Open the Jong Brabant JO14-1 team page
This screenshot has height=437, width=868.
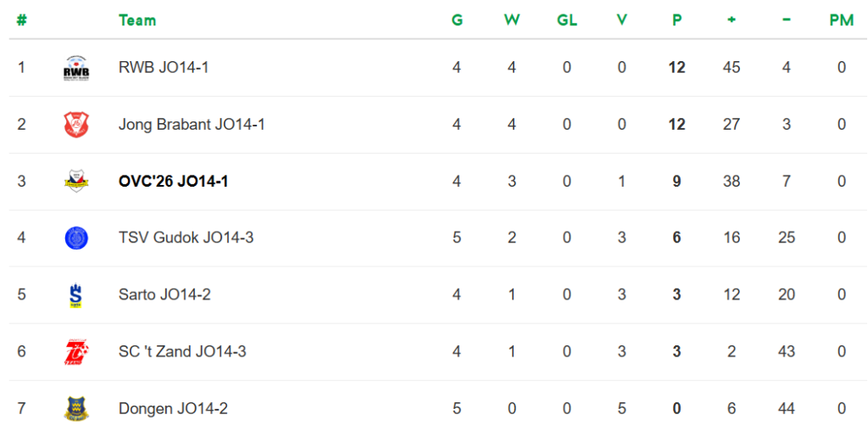point(192,125)
